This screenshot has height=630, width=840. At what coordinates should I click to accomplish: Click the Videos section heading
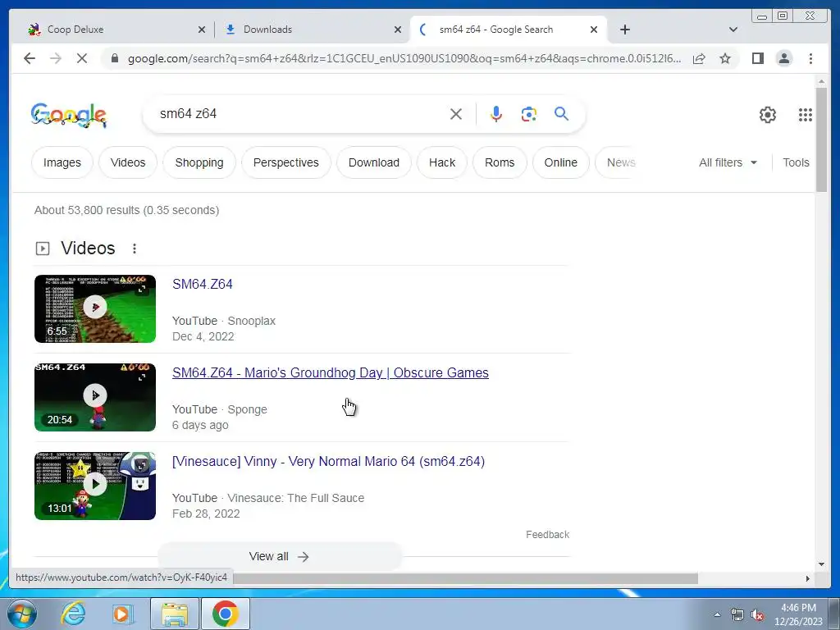click(x=88, y=249)
